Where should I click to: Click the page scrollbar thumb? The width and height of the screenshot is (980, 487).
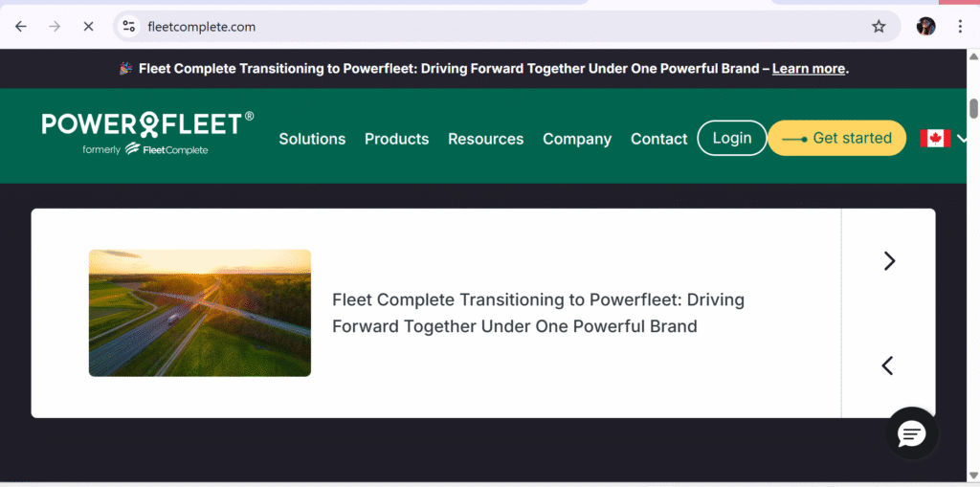973,107
